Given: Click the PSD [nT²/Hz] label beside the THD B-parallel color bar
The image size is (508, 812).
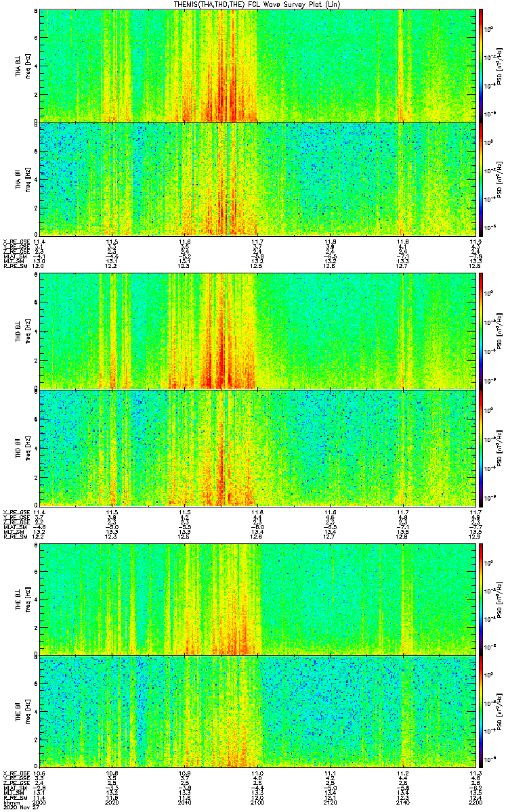Looking at the screenshot, I should click(x=500, y=448).
